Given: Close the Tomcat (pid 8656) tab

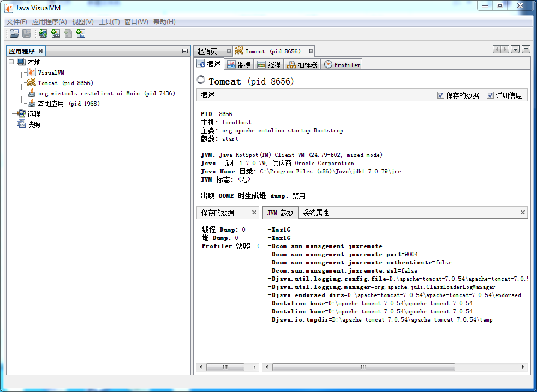Looking at the screenshot, I should (311, 51).
